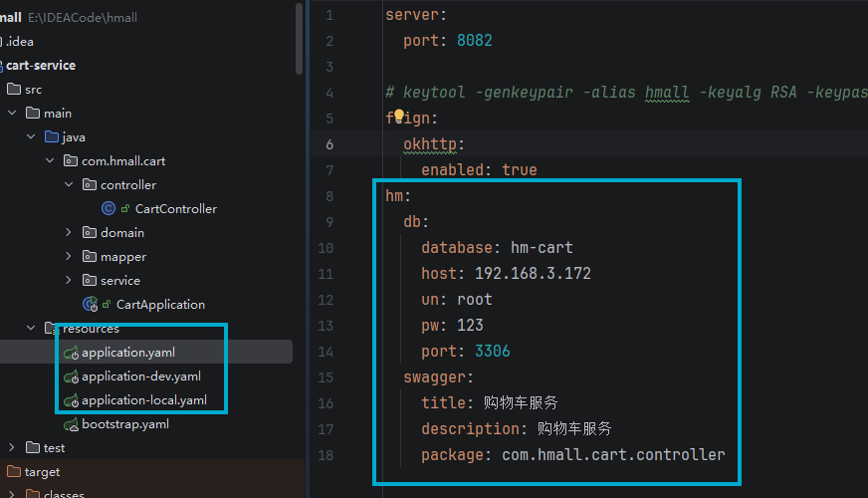Click the description value on line 17

pyautogui.click(x=574, y=428)
